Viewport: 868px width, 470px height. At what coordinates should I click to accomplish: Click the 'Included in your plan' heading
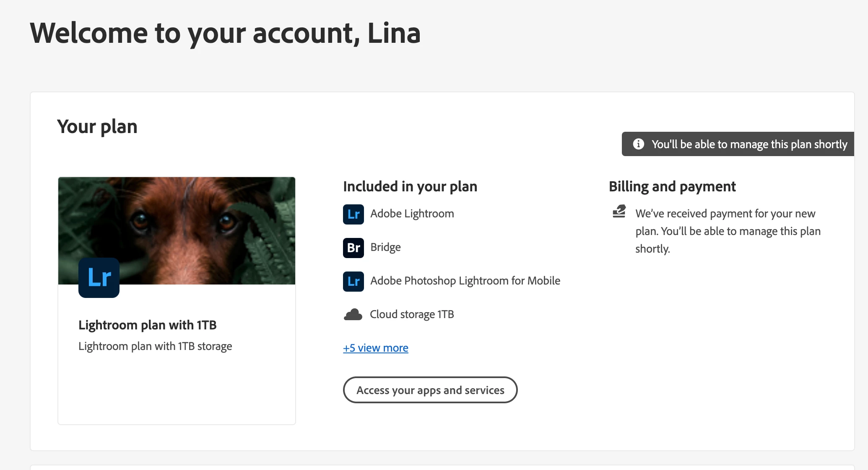pyautogui.click(x=410, y=186)
